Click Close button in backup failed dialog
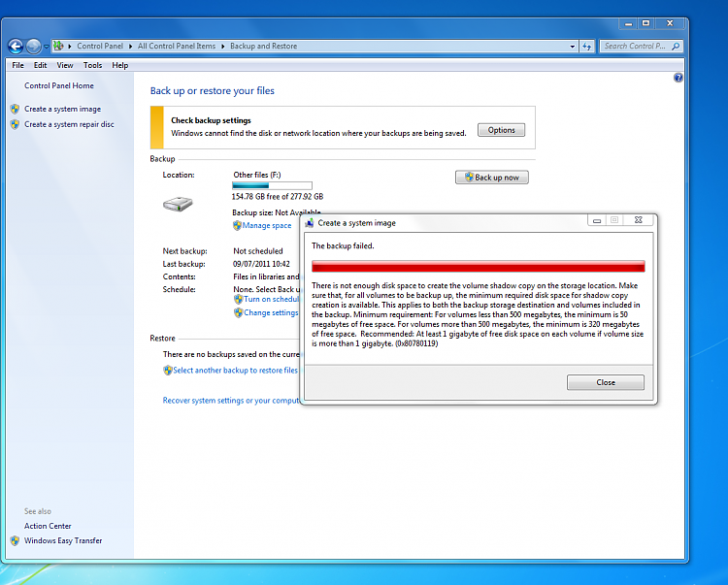 (606, 382)
